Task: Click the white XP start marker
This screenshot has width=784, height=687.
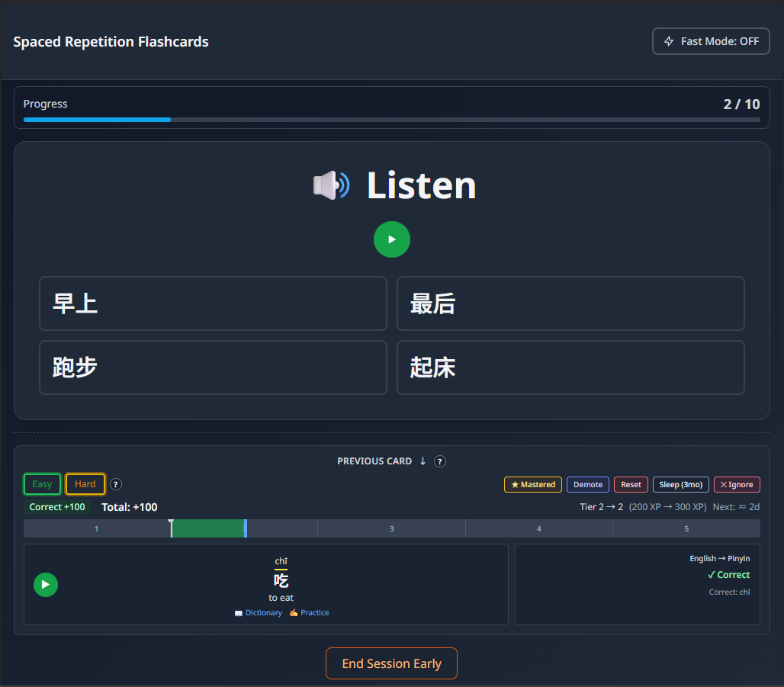Action: [171, 528]
